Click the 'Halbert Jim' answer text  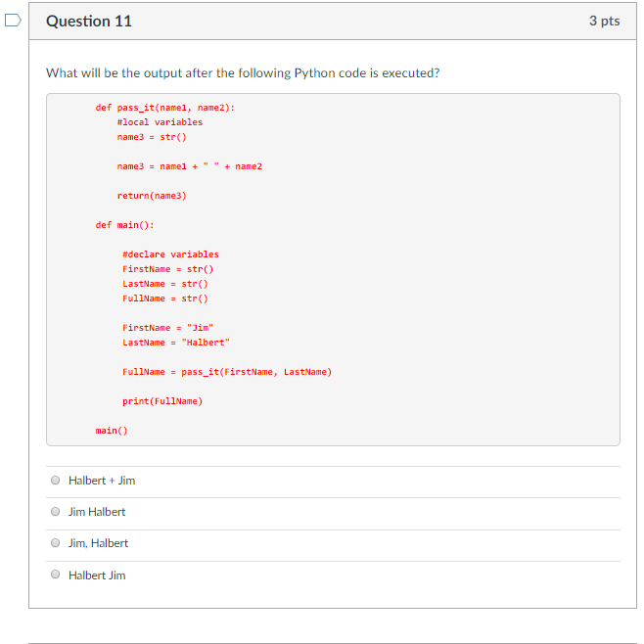click(97, 575)
